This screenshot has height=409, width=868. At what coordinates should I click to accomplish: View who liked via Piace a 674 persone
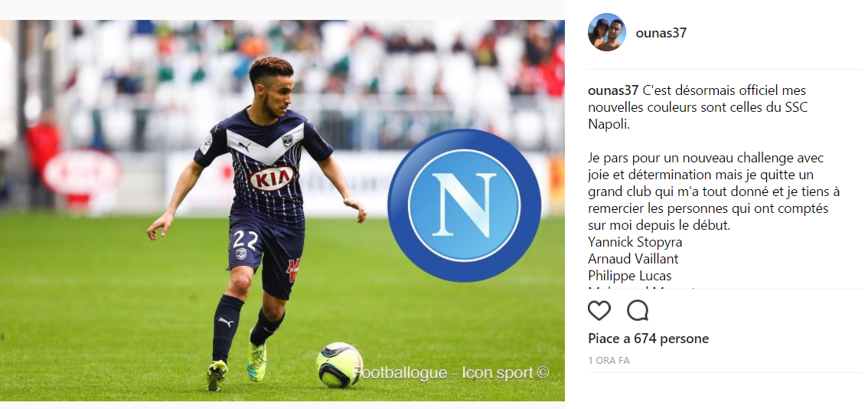(x=648, y=339)
